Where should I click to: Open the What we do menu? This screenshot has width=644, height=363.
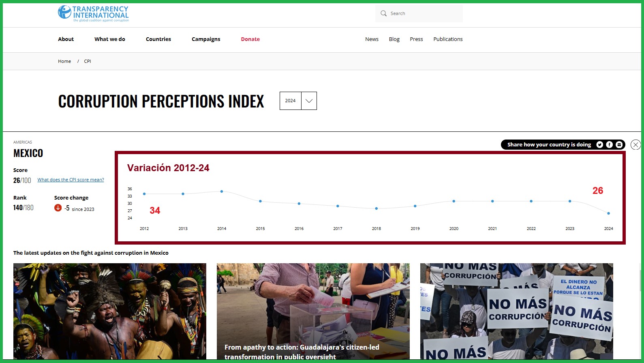click(x=110, y=39)
